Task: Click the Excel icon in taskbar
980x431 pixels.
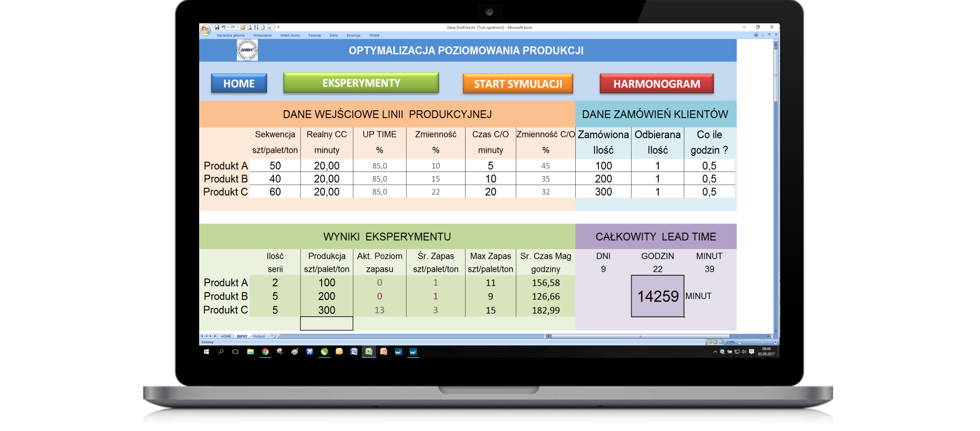Action: 369,351
